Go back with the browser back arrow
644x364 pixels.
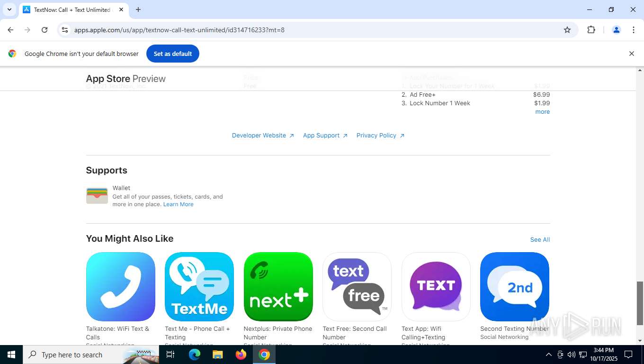[x=10, y=30]
